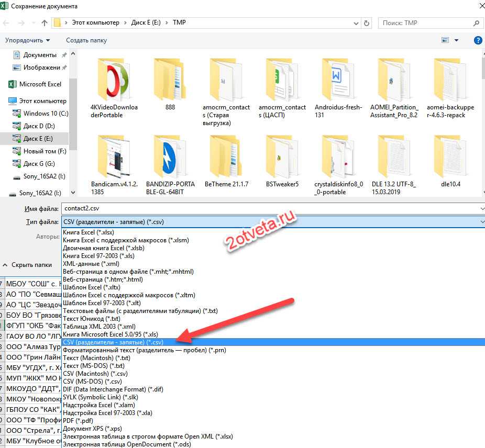Screen dimensions: 485x448
Task: Expand the address bar history dropdown
Action: click(356, 23)
